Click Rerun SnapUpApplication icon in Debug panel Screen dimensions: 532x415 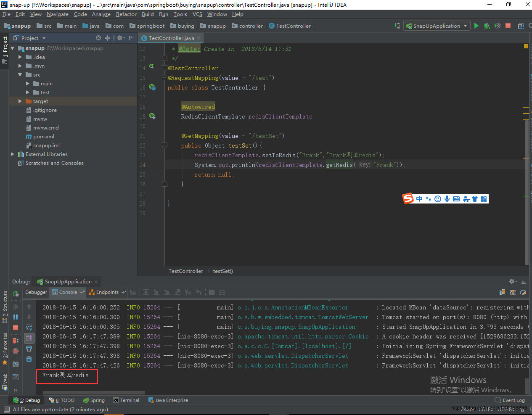[16, 294]
